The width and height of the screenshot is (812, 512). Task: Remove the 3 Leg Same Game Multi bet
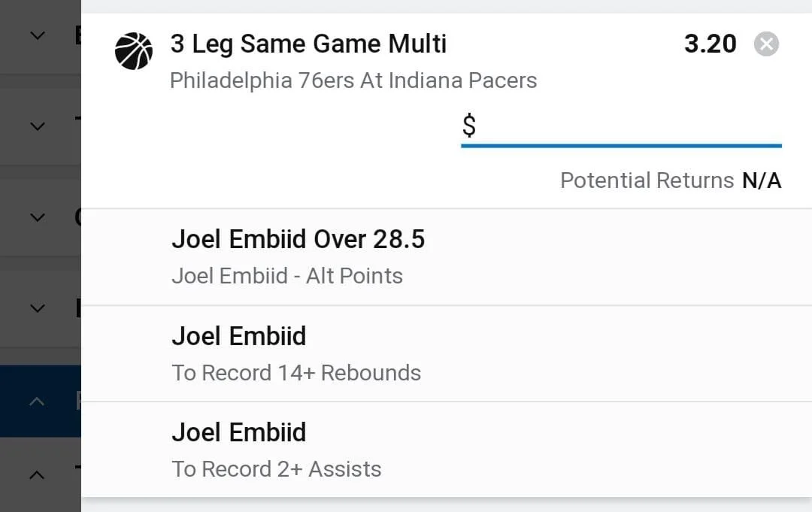766,44
